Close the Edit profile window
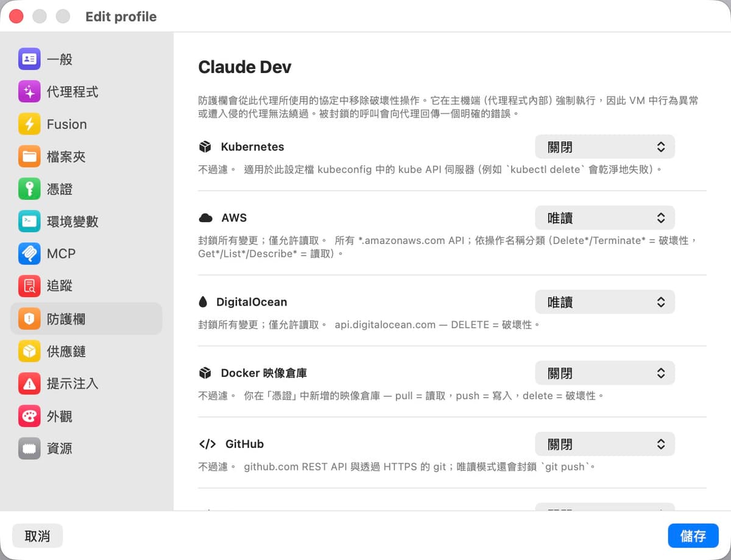The height and width of the screenshot is (560, 731). coord(16,16)
